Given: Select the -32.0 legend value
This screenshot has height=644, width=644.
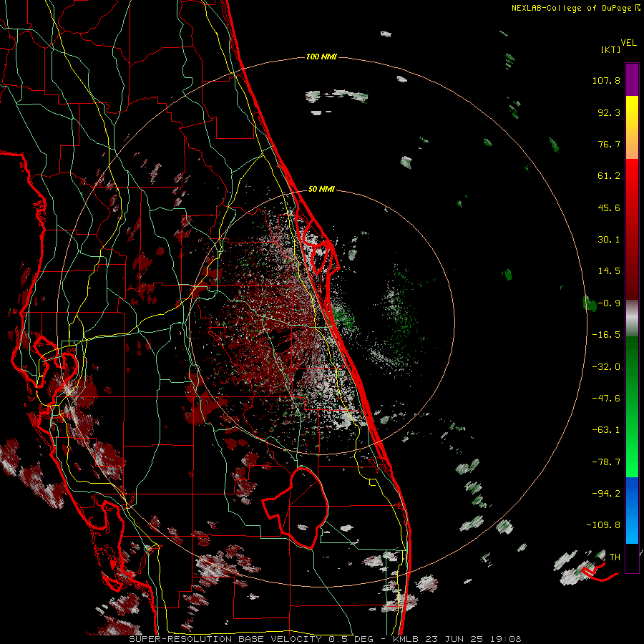Looking at the screenshot, I should (606, 367).
